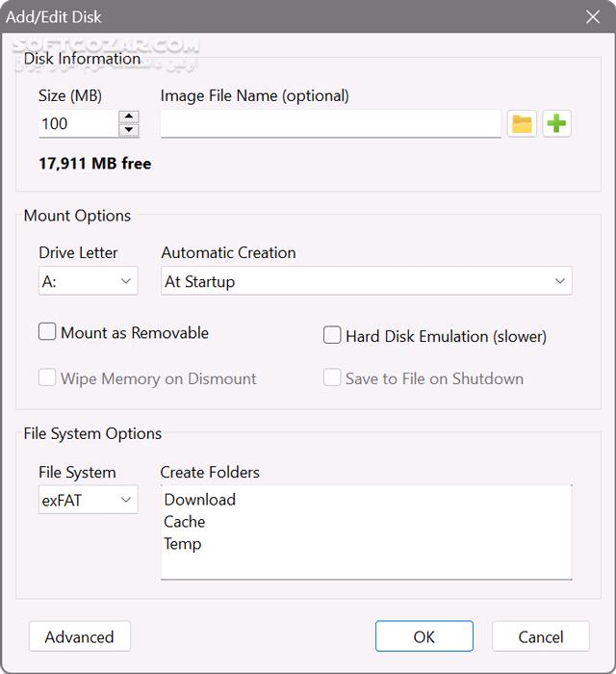Click the green plus create image icon
The image size is (616, 674).
(556, 124)
